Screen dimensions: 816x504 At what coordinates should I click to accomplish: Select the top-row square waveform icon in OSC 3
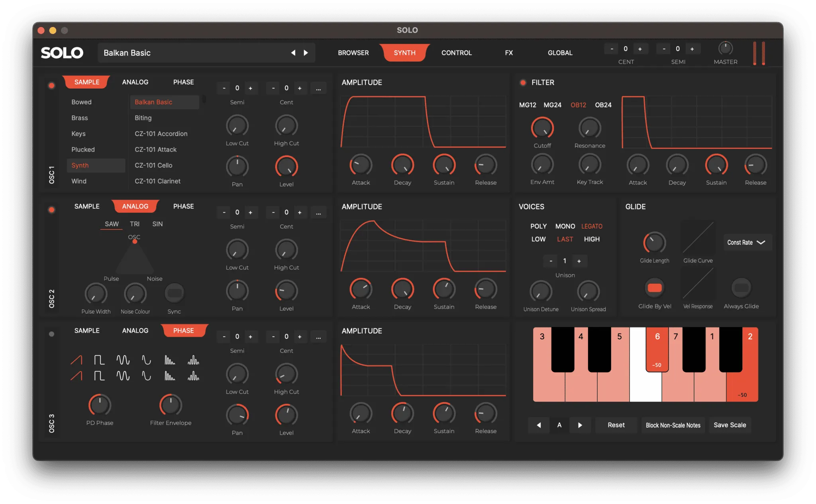click(99, 360)
